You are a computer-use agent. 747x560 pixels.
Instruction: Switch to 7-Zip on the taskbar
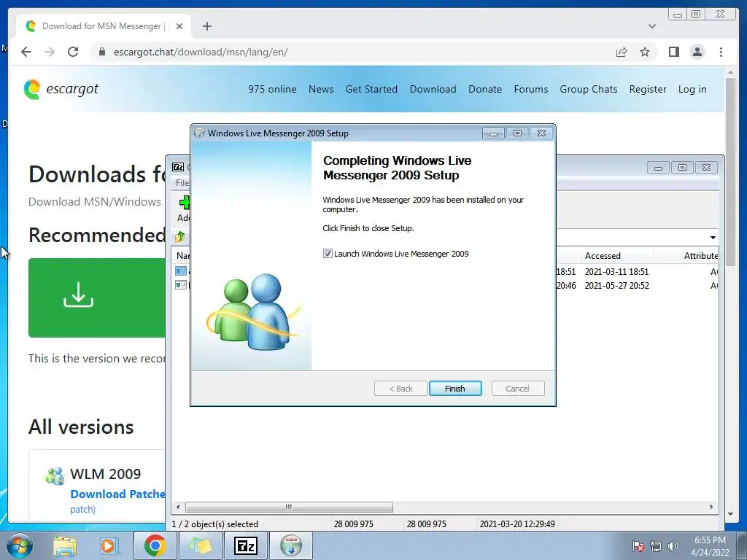click(x=246, y=545)
